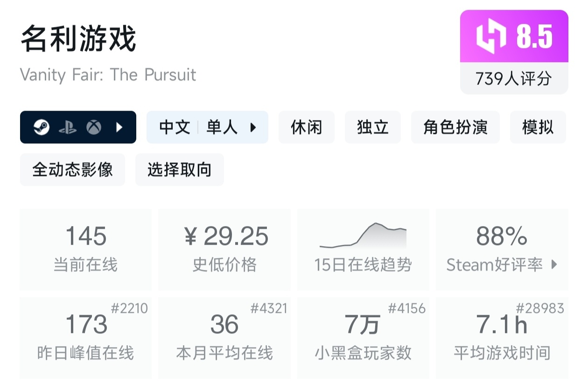Open the 模拟 tag
The width and height of the screenshot is (588, 383).
(x=538, y=127)
